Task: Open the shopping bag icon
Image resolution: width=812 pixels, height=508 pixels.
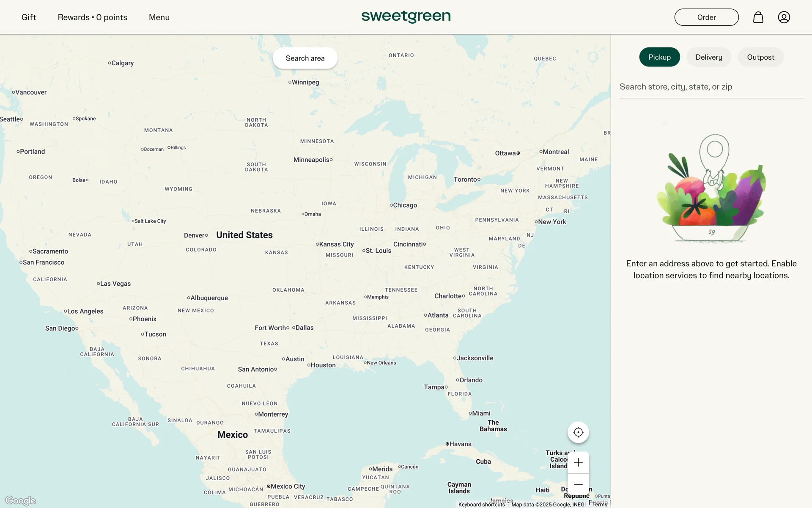Action: pos(758,17)
